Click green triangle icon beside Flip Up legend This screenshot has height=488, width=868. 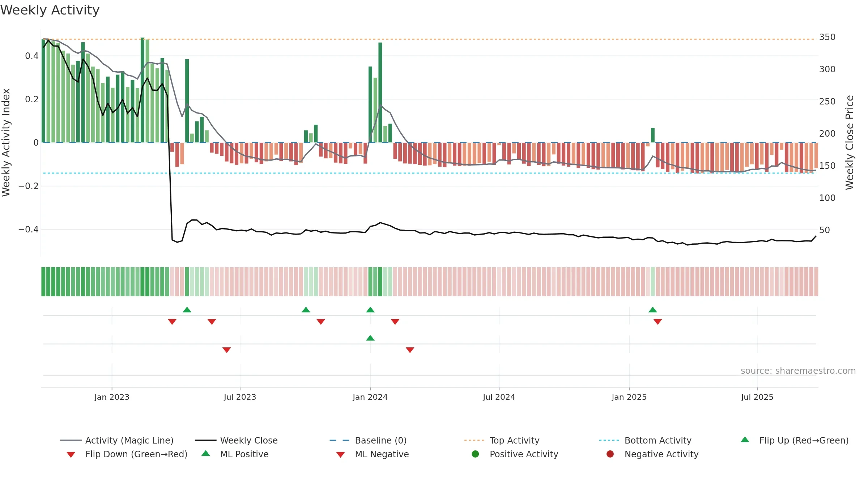tap(745, 440)
